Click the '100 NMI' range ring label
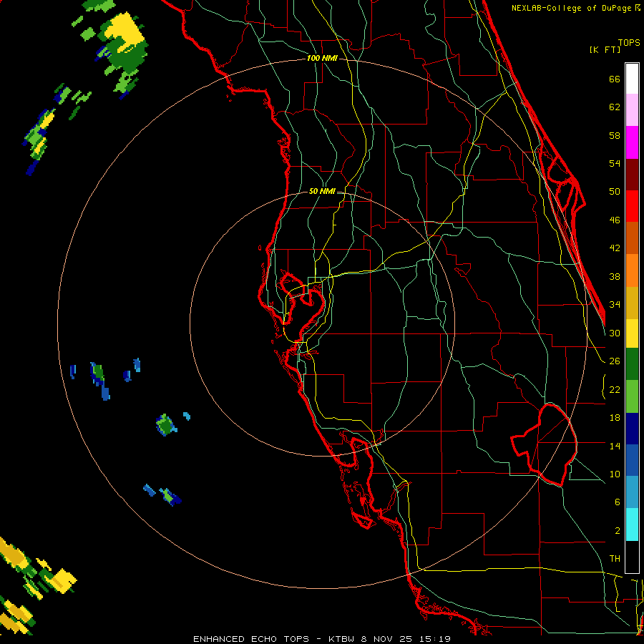 pyautogui.click(x=322, y=59)
